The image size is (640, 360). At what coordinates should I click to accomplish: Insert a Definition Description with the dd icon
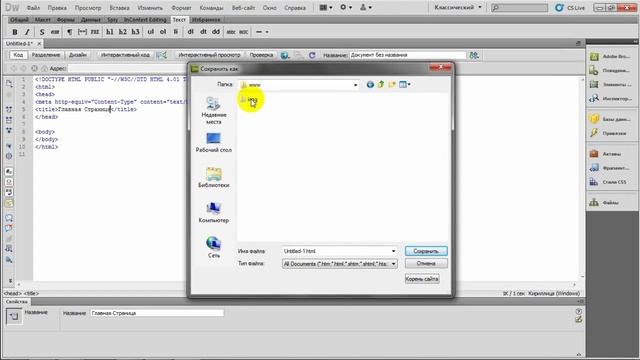(x=216, y=32)
